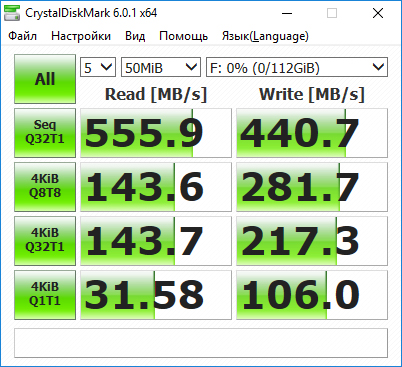This screenshot has width=402, height=367.
Task: Run all benchmarks with the All button
Action: click(45, 79)
